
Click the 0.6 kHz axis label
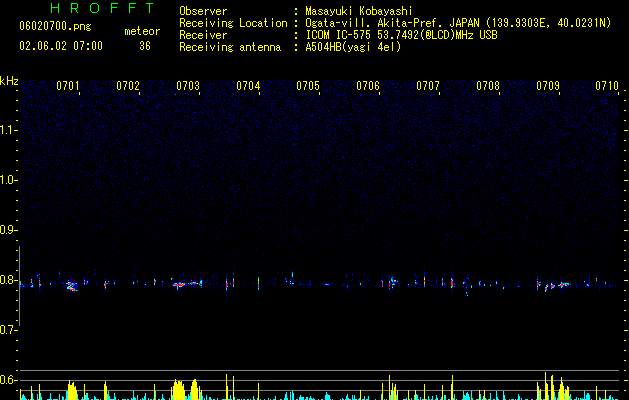[x=9, y=380]
